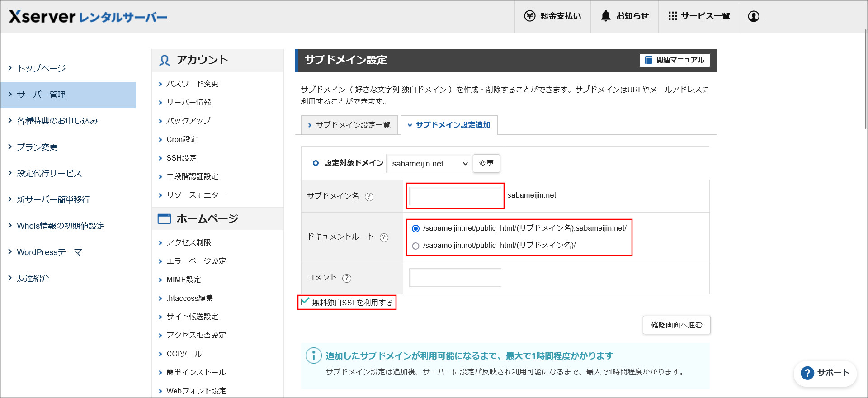Open the user account profile icon
The width and height of the screenshot is (868, 398).
pyautogui.click(x=754, y=16)
